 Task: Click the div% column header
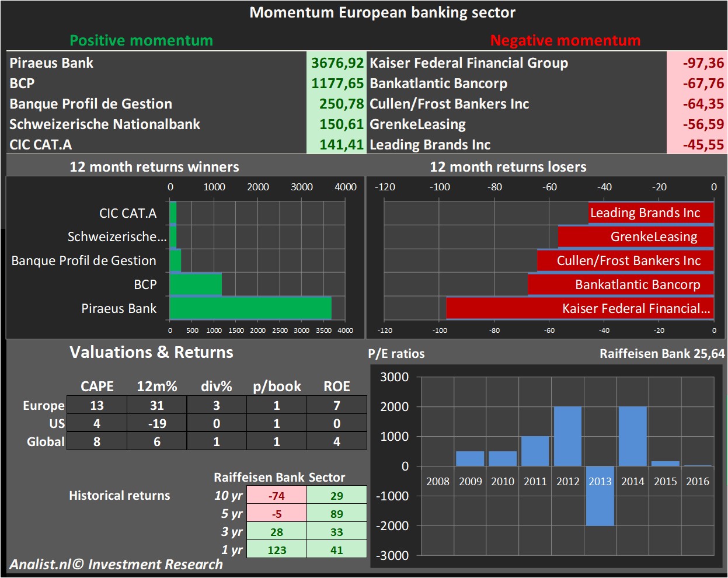(217, 386)
